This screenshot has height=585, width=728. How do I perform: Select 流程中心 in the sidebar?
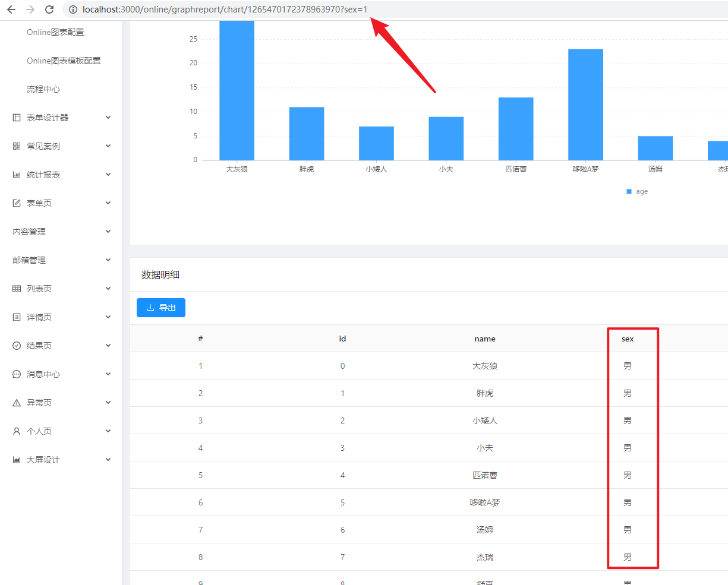[x=43, y=89]
